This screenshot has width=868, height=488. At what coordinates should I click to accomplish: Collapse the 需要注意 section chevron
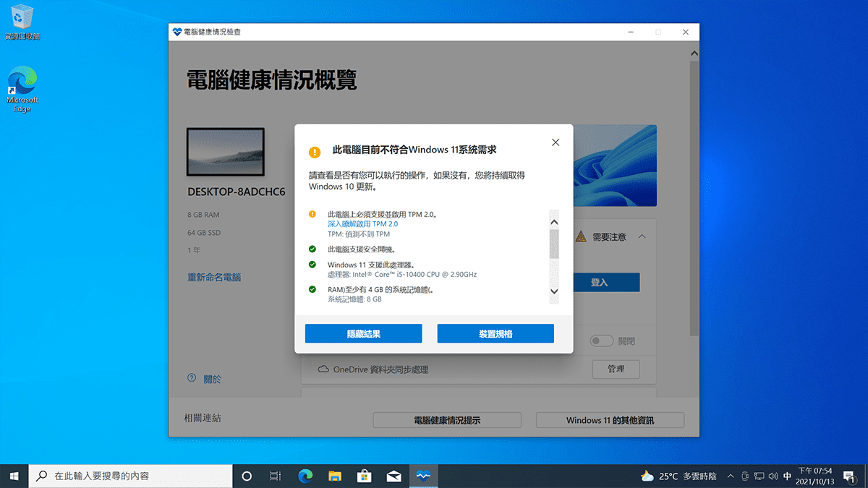click(x=642, y=236)
